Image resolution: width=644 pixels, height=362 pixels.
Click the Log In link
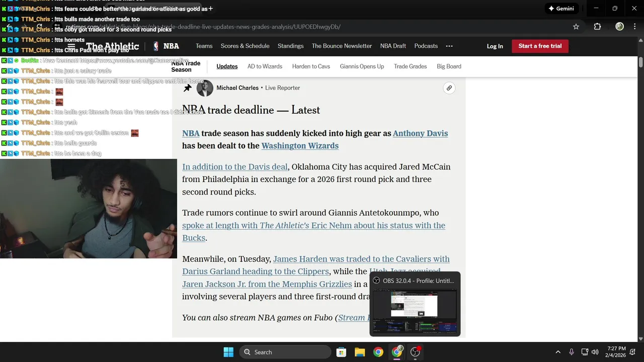coord(495,46)
